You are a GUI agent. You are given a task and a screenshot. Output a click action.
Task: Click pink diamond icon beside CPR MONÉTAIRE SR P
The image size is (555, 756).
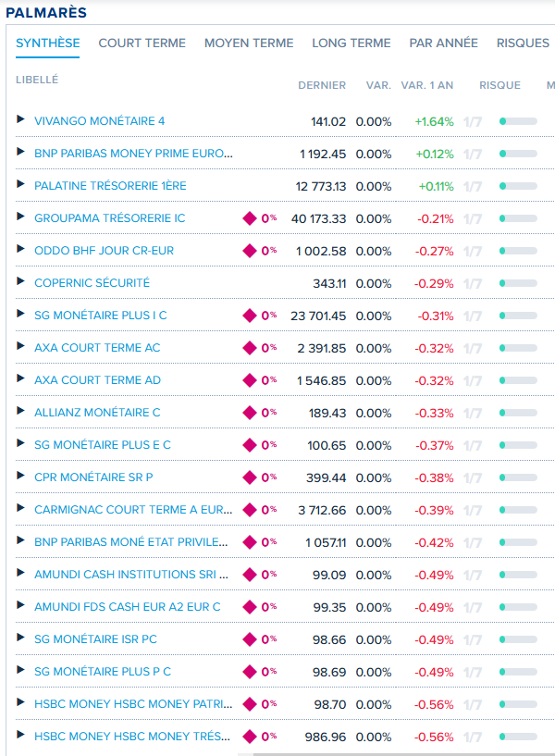click(x=249, y=477)
